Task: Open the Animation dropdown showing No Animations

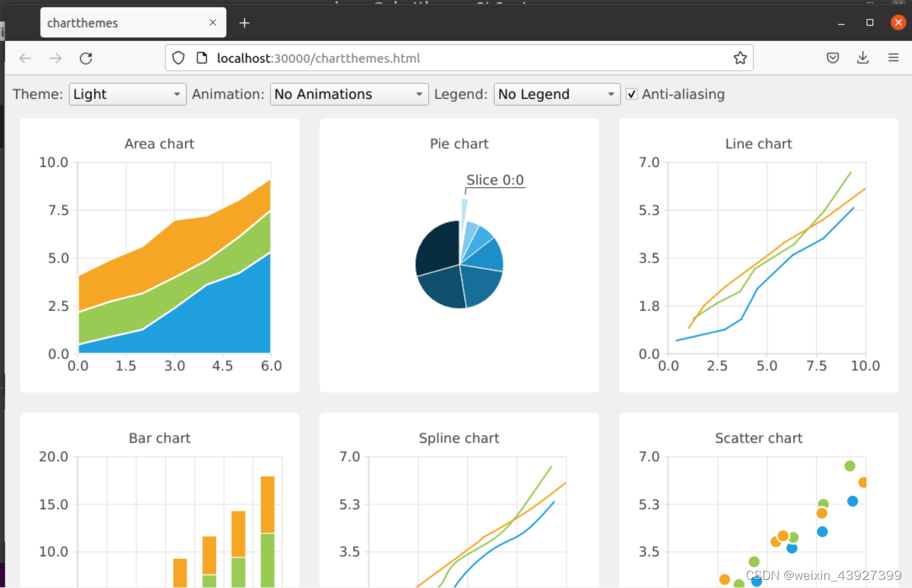Action: tap(349, 94)
